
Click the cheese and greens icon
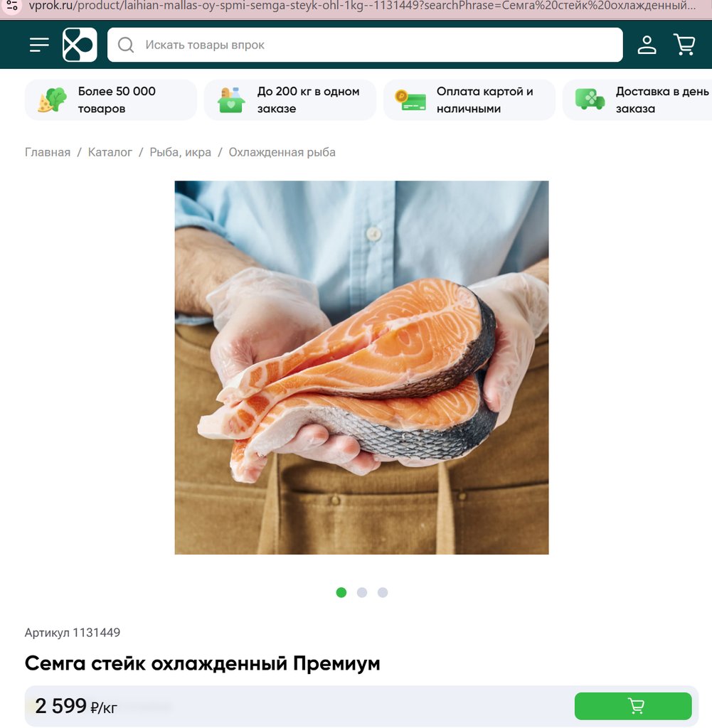point(52,100)
